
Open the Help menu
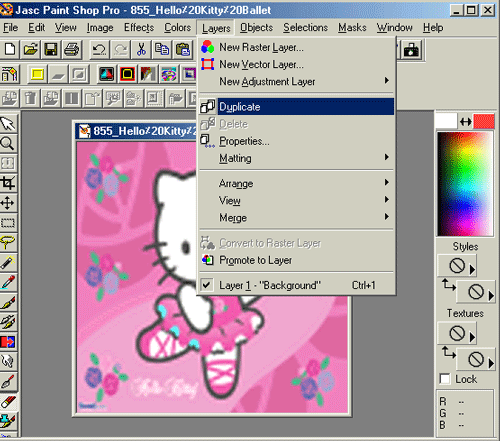coord(433,27)
